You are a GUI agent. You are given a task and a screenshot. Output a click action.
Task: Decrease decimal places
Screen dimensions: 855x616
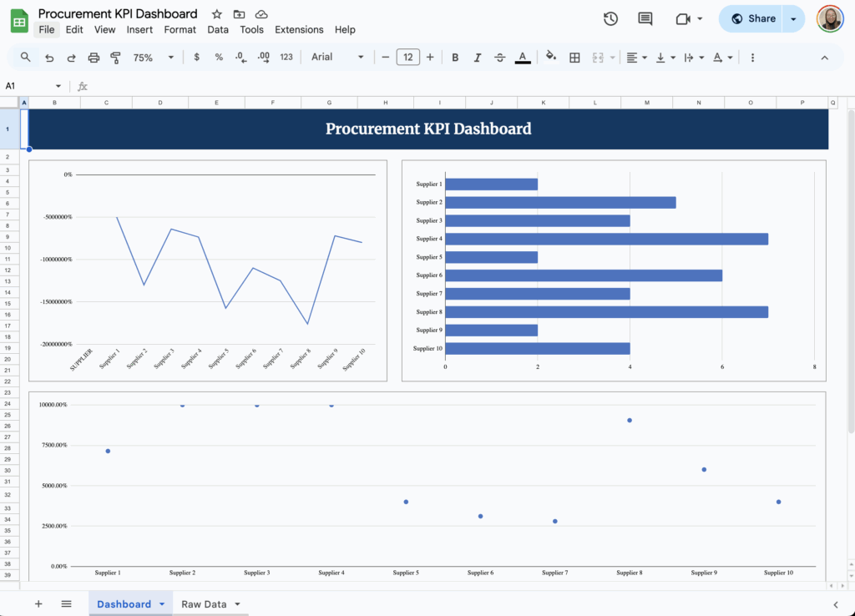[241, 57]
